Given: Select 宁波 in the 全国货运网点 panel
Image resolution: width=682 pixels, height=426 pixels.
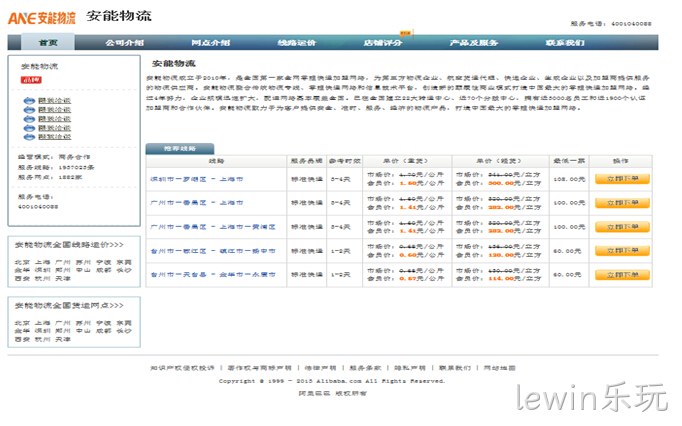Looking at the screenshot, I should point(104,323).
